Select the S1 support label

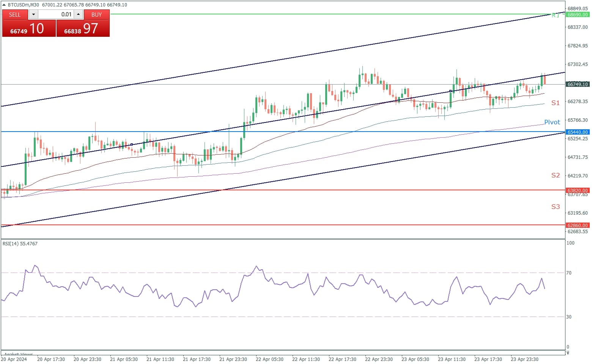[x=555, y=103]
